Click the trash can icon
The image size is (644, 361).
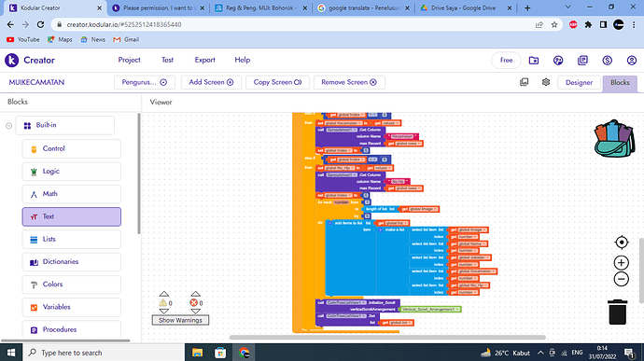pyautogui.click(x=617, y=312)
